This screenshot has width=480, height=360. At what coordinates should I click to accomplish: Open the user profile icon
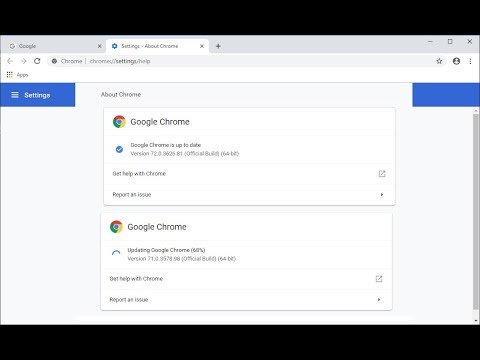pyautogui.click(x=456, y=61)
